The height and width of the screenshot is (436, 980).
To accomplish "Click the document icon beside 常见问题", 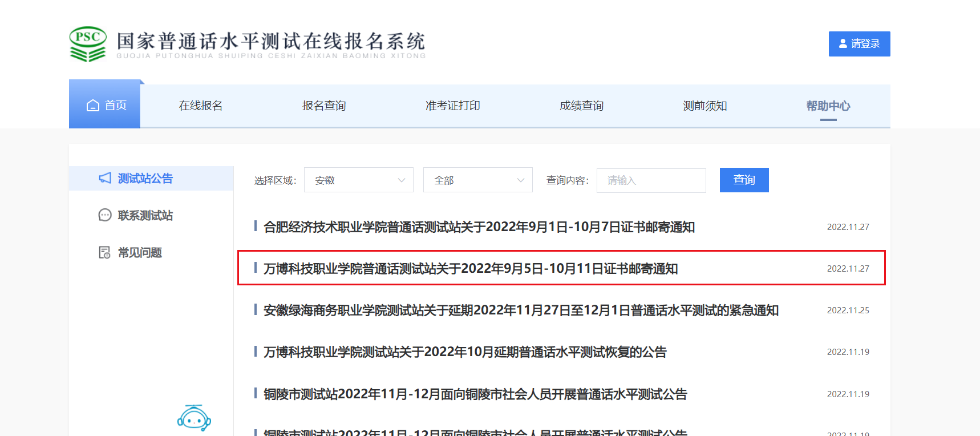I will coord(105,252).
